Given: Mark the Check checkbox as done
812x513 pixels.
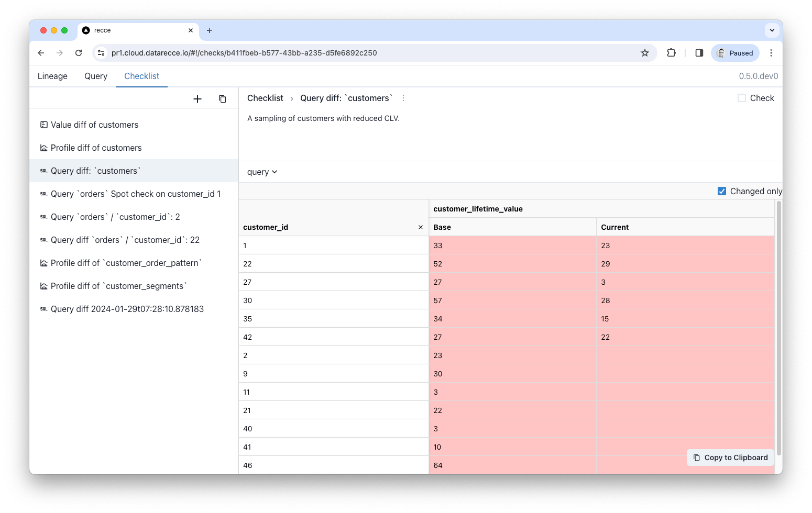Looking at the screenshot, I should pos(742,98).
